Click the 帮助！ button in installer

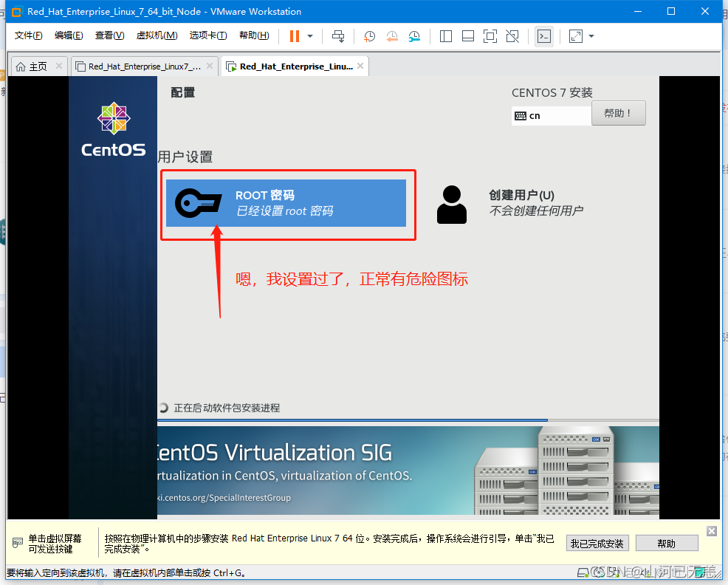tap(619, 113)
